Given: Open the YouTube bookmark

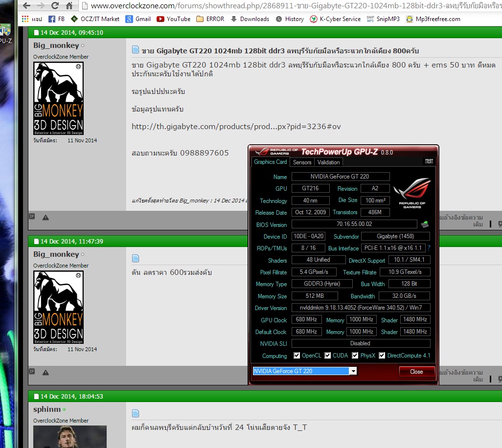Looking at the screenshot, I should [x=173, y=19].
